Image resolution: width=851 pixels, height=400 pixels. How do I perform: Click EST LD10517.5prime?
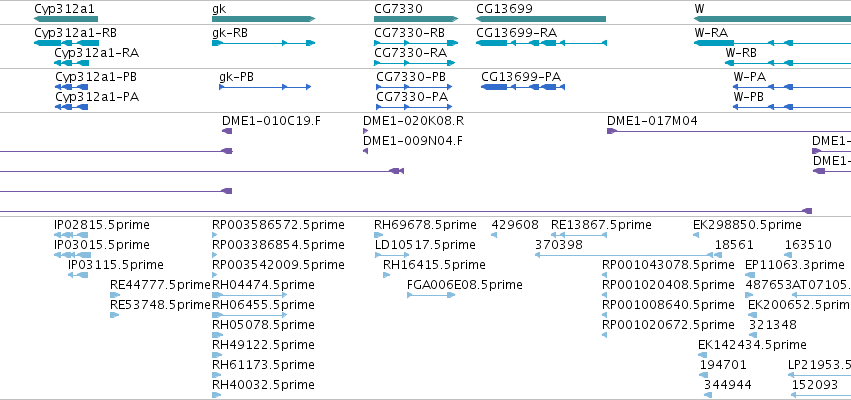click(392, 255)
